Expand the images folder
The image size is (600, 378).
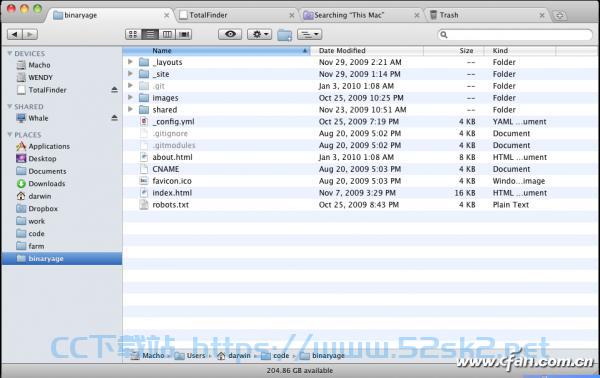pyautogui.click(x=130, y=97)
